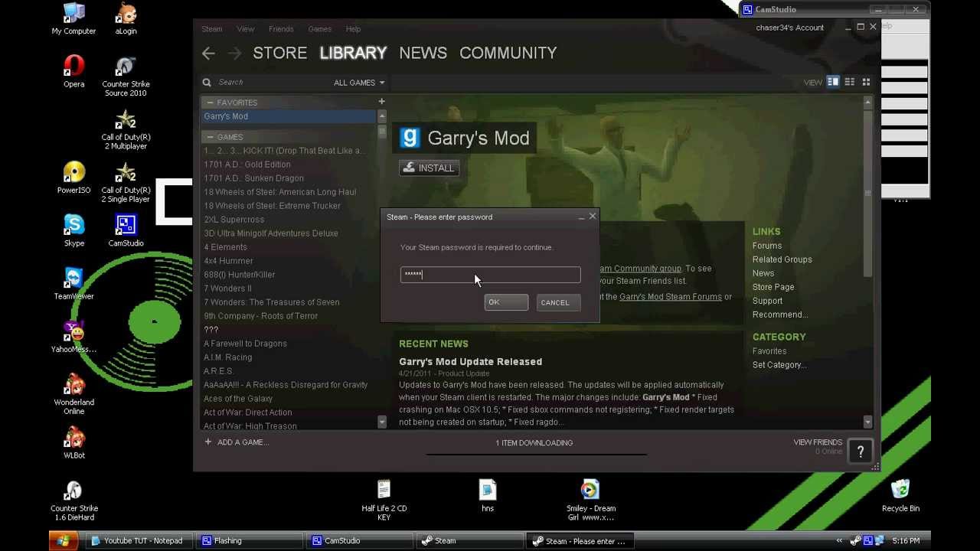Open the Related Groups link
Image resolution: width=980 pixels, height=551 pixels.
pyautogui.click(x=782, y=259)
